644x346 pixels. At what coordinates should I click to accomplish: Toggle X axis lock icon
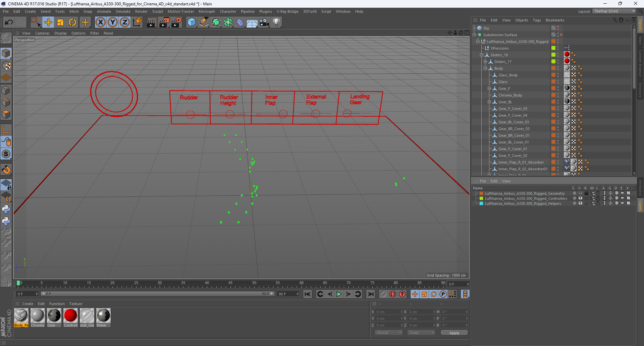pyautogui.click(x=100, y=22)
